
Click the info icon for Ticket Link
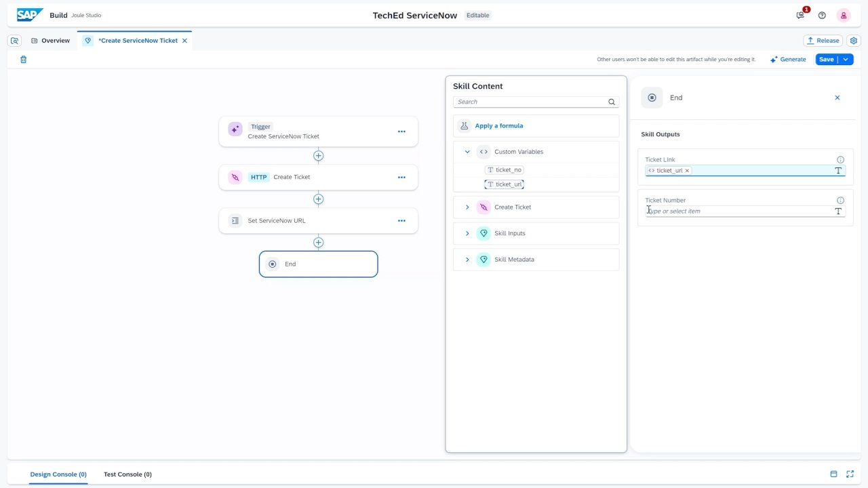point(840,160)
